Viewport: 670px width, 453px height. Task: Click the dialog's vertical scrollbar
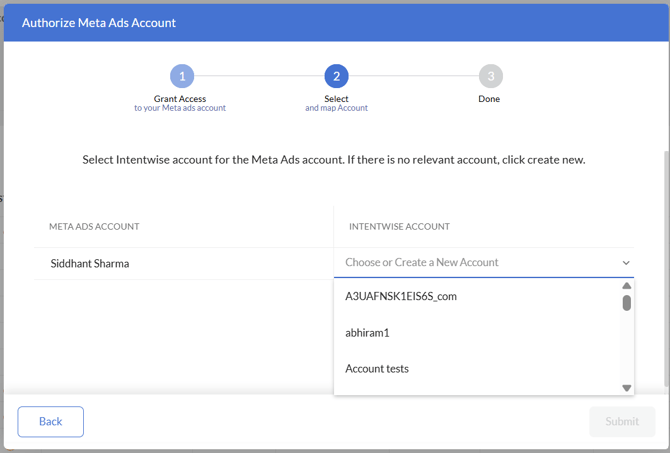[x=667, y=269]
